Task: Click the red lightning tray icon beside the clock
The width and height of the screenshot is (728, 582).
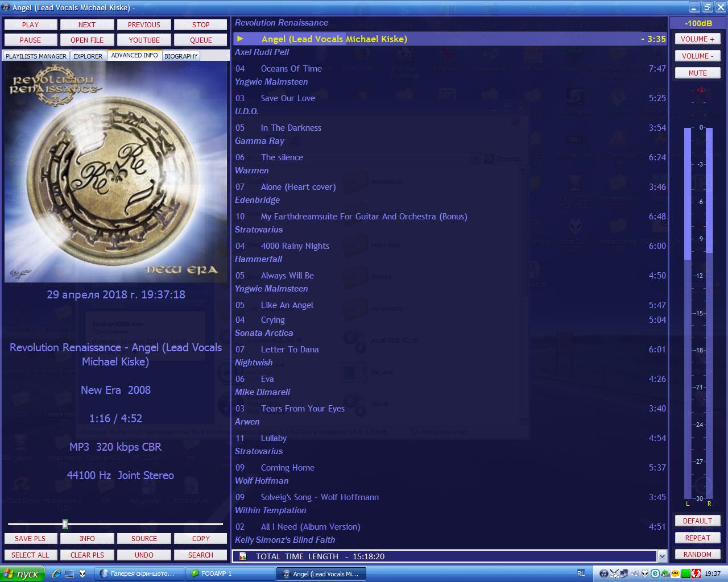Action: (695, 573)
